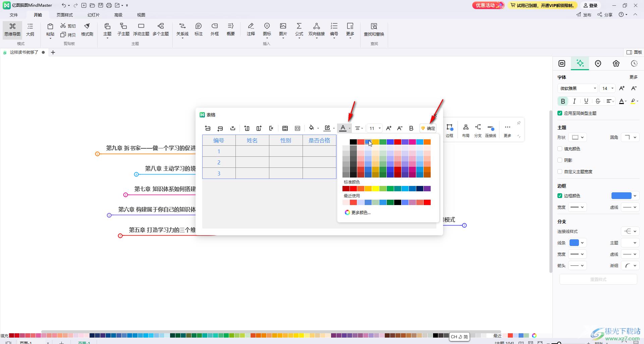
Task: Click the 是否合格 header cell
Action: point(319,140)
